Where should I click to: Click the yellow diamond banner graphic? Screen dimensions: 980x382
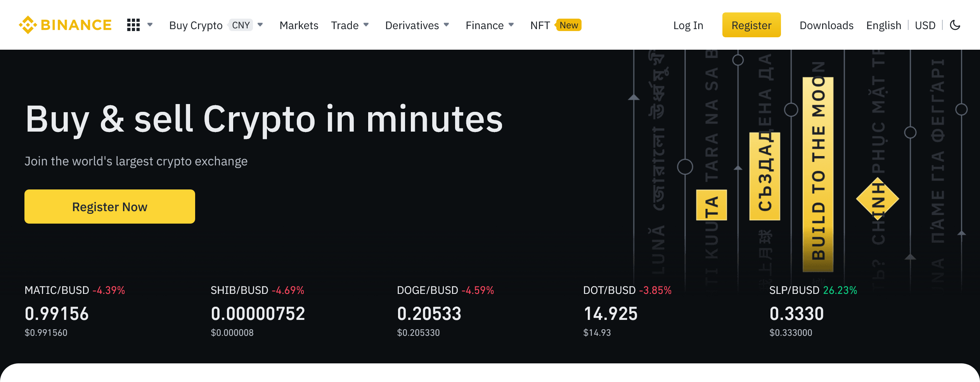click(878, 199)
